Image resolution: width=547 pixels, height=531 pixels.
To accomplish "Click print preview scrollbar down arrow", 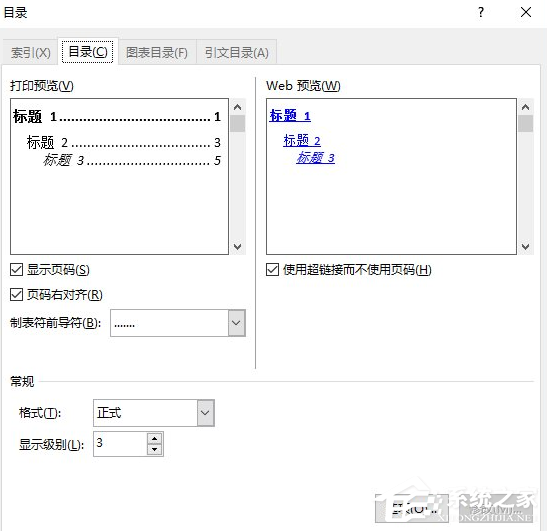I will pyautogui.click(x=238, y=247).
